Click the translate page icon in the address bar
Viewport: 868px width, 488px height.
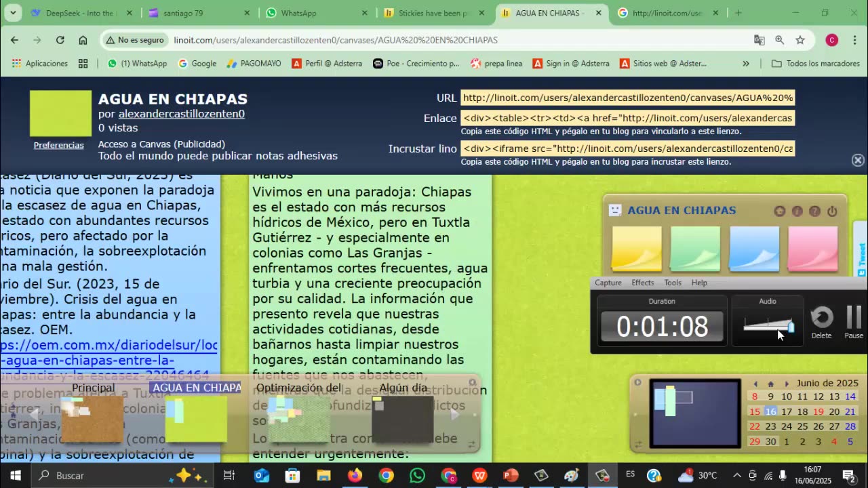[759, 40]
